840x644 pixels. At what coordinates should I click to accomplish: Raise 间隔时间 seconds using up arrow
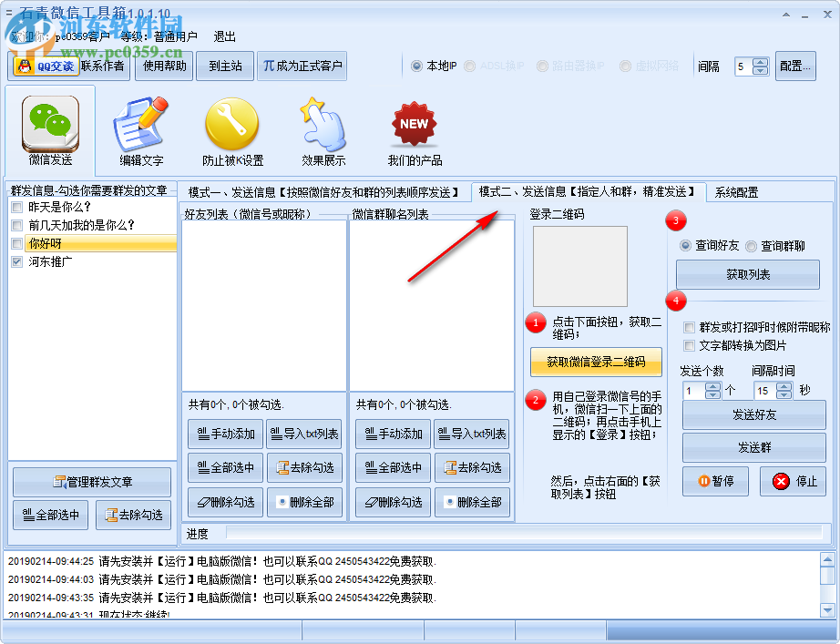(x=784, y=386)
